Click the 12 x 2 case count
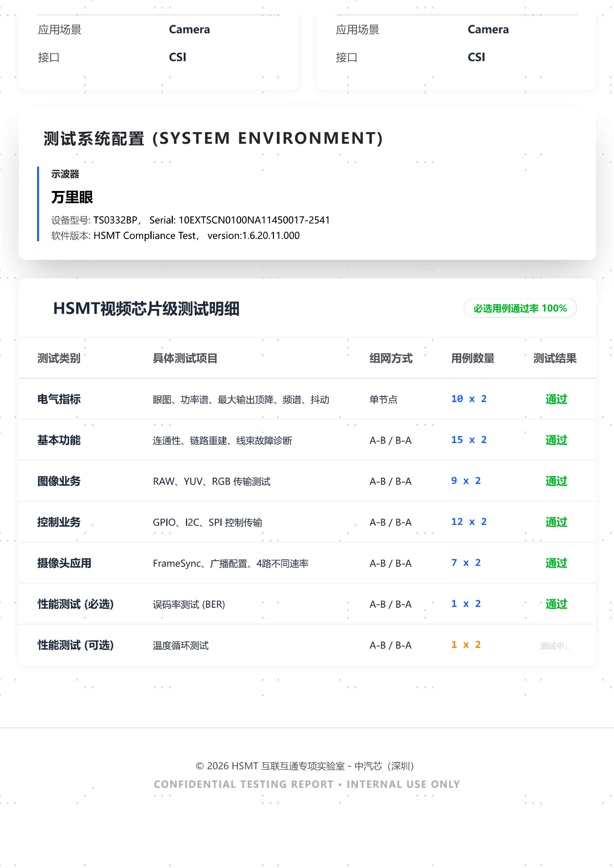This screenshot has height=868, width=614. coord(469,522)
